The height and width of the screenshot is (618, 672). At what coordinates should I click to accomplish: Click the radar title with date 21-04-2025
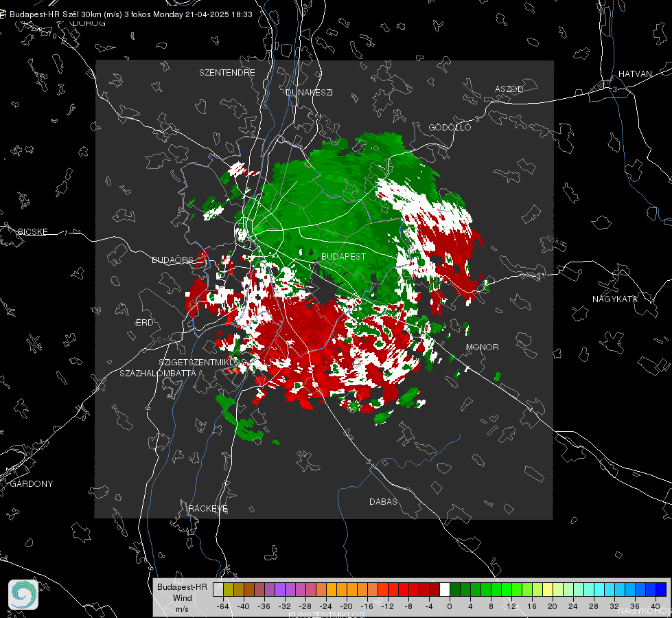click(x=130, y=14)
